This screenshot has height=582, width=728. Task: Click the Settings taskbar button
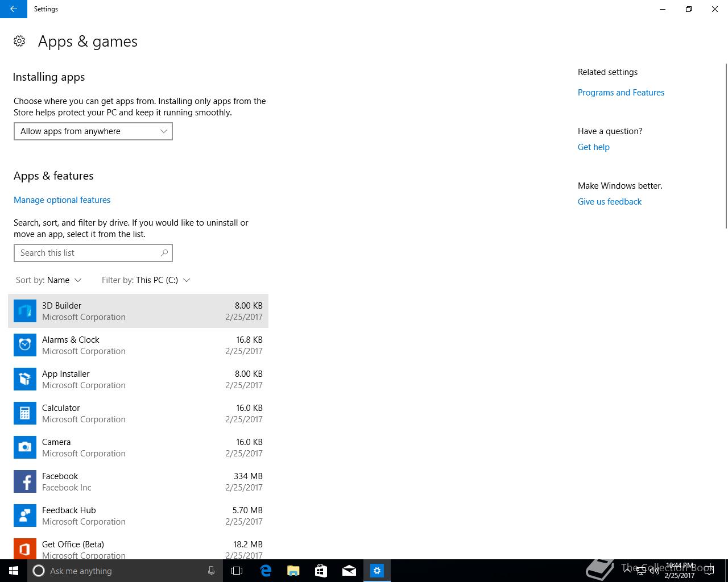(x=377, y=571)
